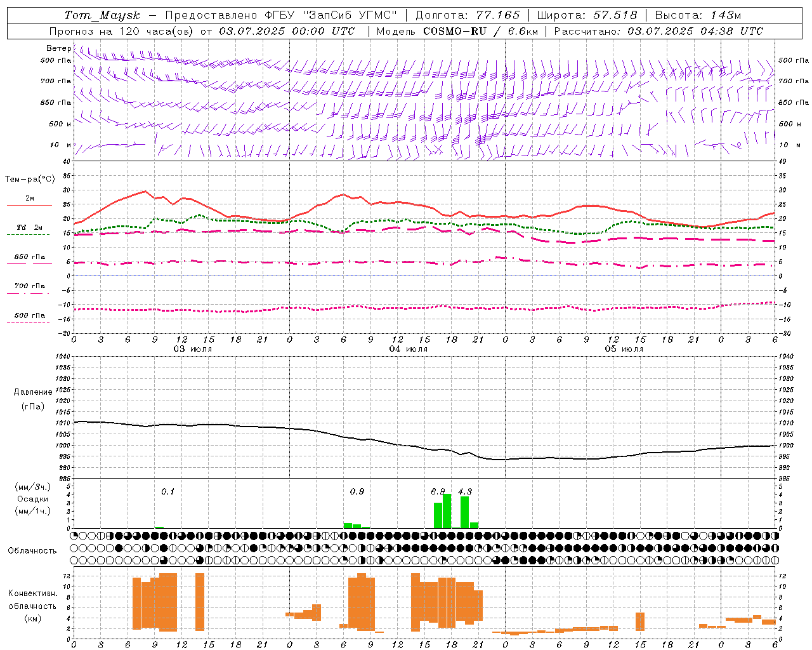Image resolution: width=812 pixels, height=650 pixels.
Task: Click the '4.3' precipitation total value
Action: click(465, 491)
